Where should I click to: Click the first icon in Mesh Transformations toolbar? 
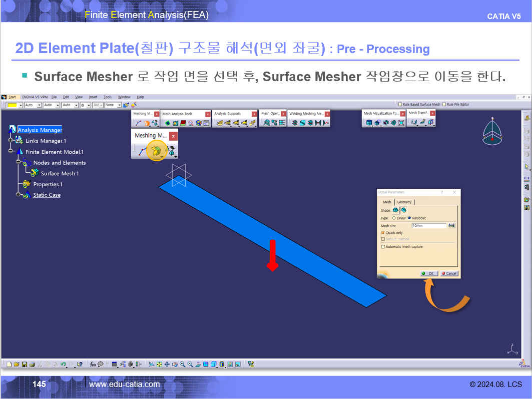coord(414,122)
